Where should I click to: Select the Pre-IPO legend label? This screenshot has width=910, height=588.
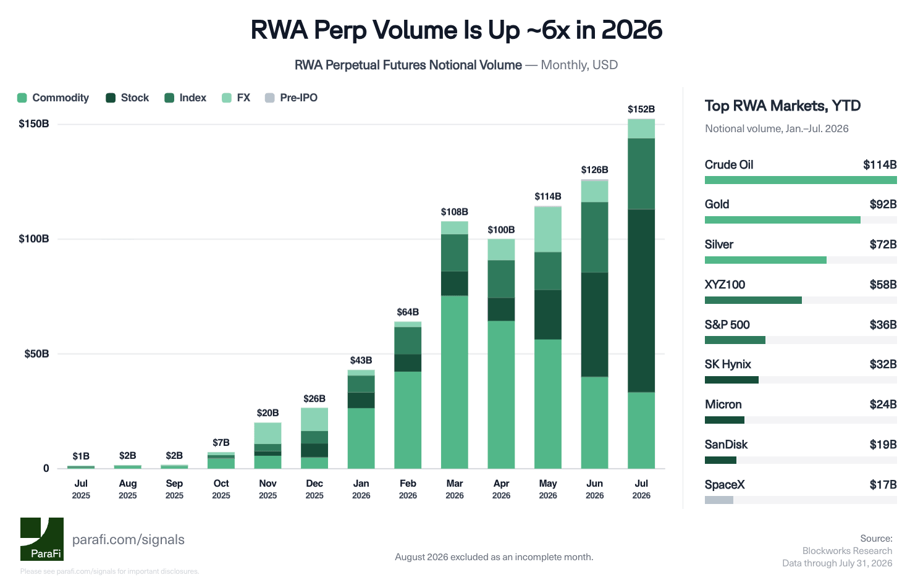(298, 98)
